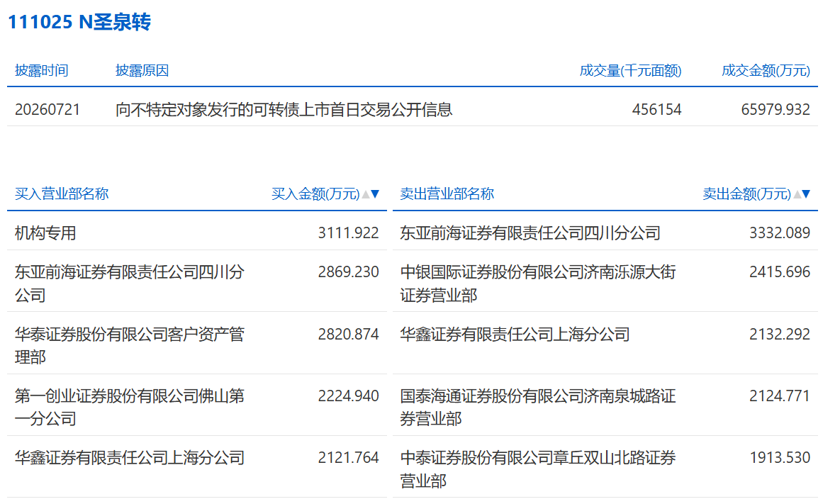Select the volume value 456154
Image resolution: width=823 pixels, height=504 pixels.
[x=656, y=110]
